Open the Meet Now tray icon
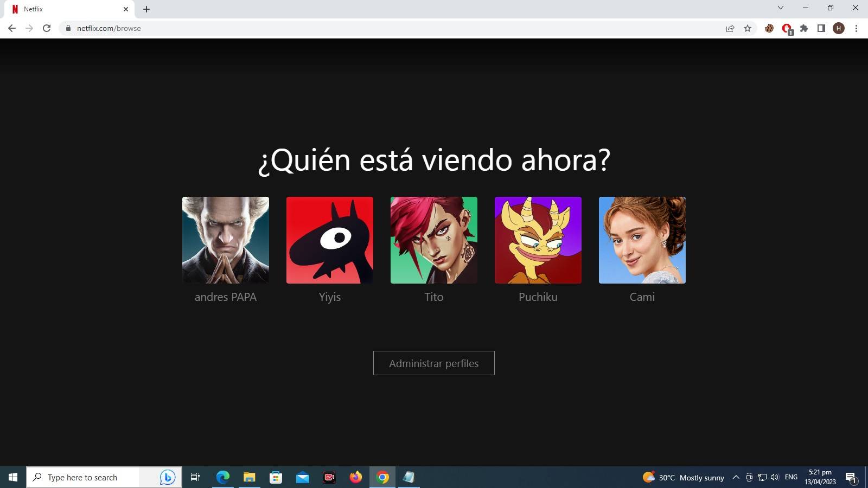The width and height of the screenshot is (868, 488). [749, 477]
